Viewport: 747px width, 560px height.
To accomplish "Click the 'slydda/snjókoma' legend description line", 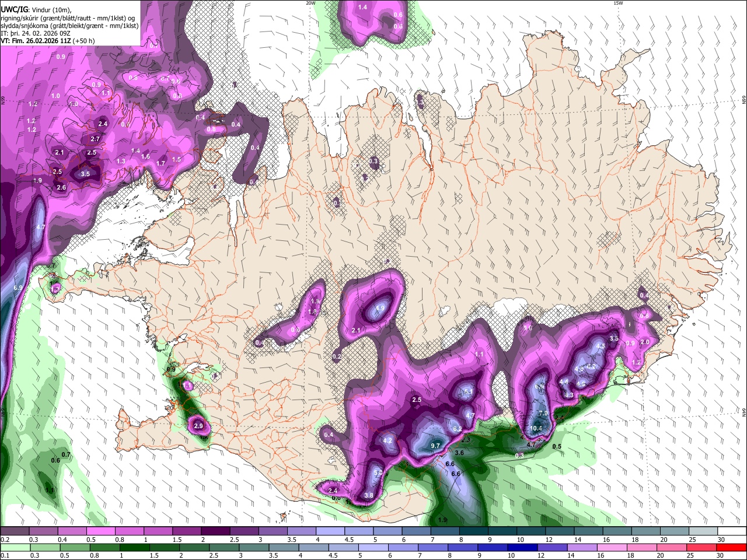I will (x=69, y=25).
